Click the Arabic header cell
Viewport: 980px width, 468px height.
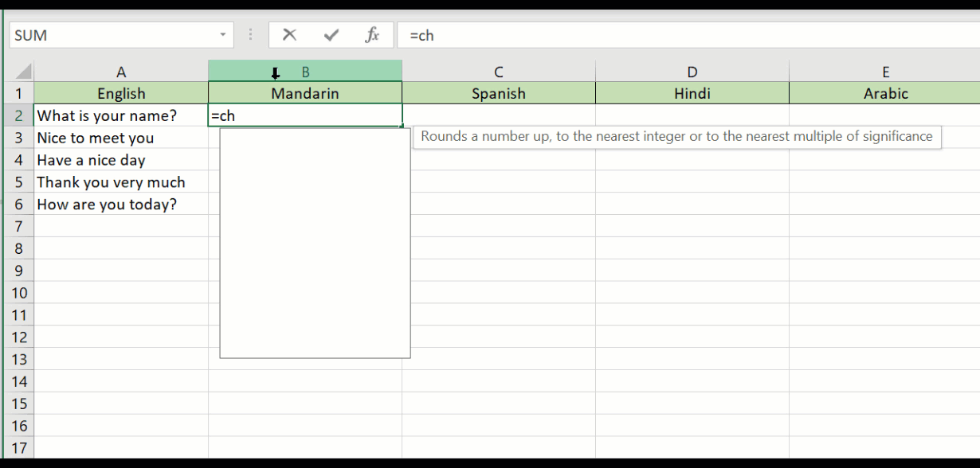pos(885,93)
